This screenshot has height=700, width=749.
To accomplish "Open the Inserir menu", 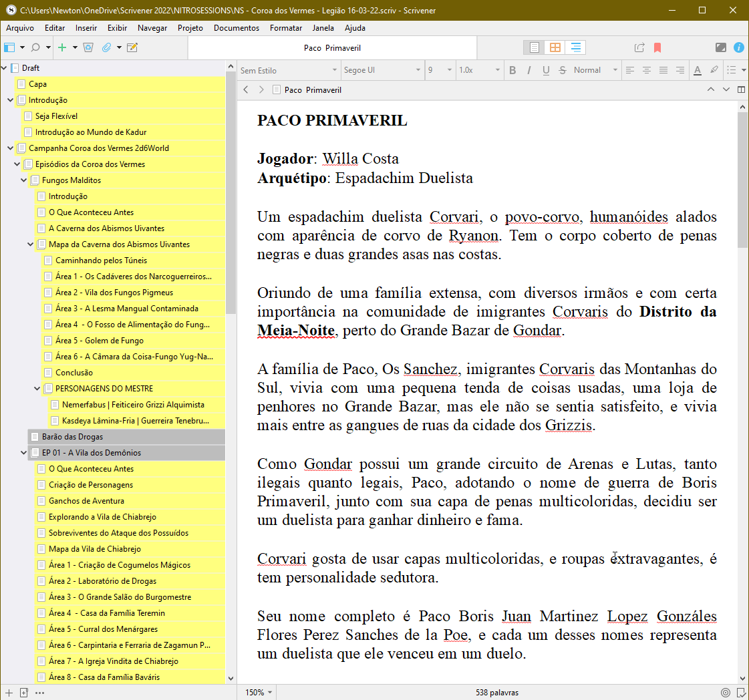I will coord(86,27).
